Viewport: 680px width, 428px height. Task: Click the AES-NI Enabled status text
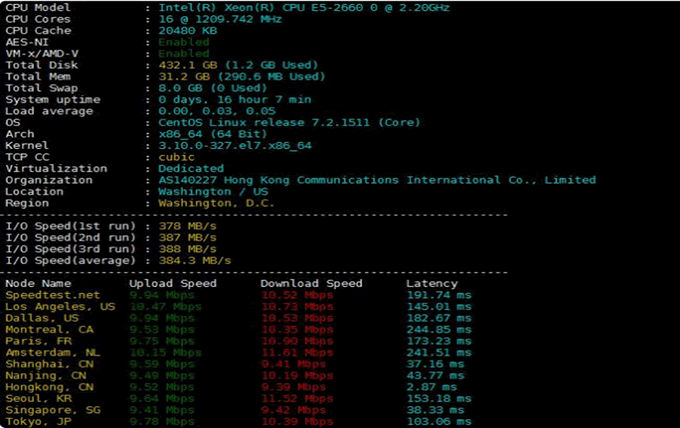184,42
